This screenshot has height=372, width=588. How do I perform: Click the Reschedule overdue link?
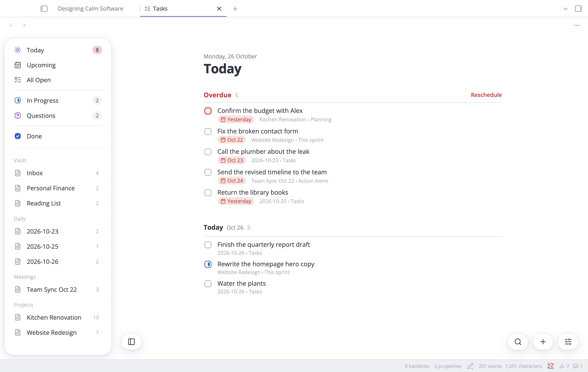[486, 95]
